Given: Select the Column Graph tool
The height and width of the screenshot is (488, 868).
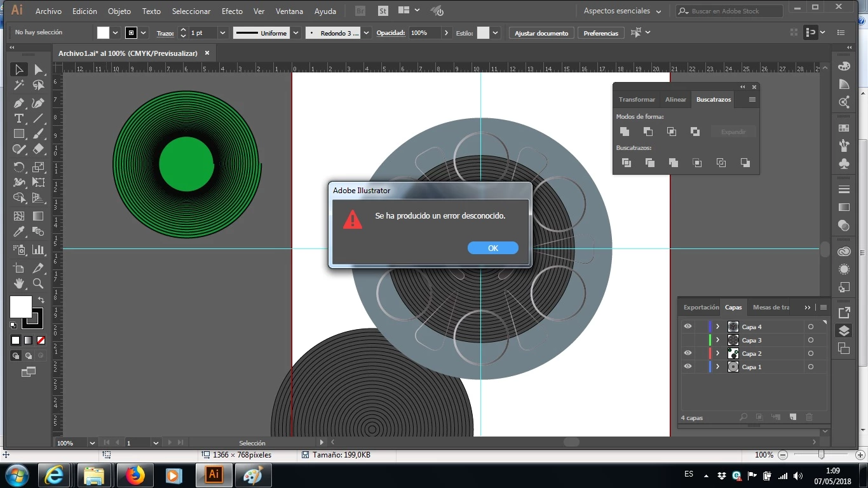Looking at the screenshot, I should click(39, 250).
